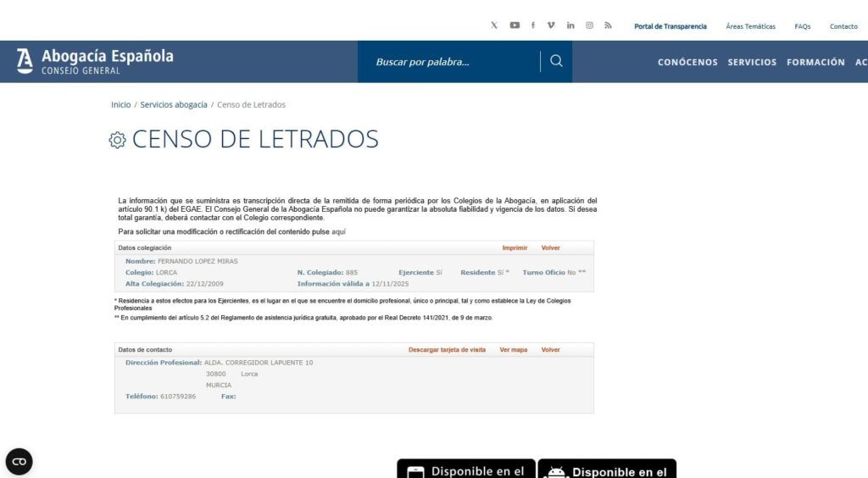Download the visiting card via 'Descargar tarjeta de visita'
868x478 pixels.
pos(447,350)
